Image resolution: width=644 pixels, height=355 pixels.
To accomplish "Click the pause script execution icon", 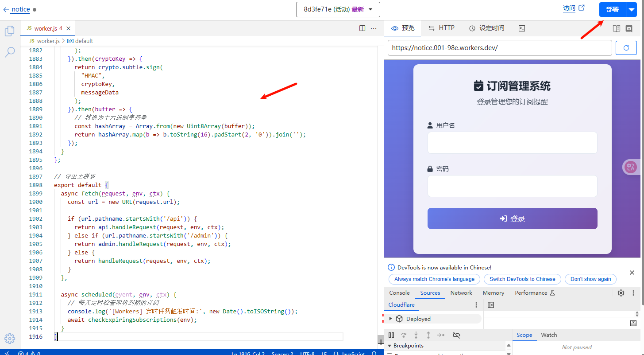I will tap(391, 335).
